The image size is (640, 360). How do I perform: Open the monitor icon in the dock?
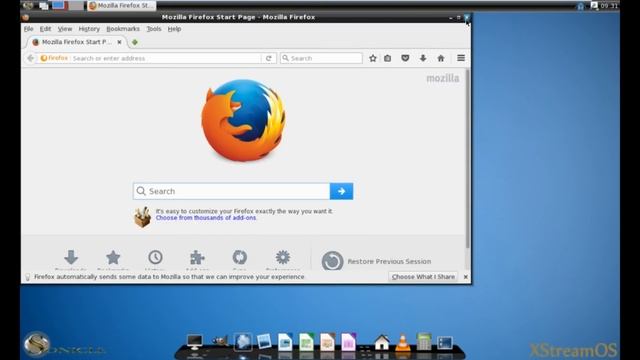(x=194, y=342)
